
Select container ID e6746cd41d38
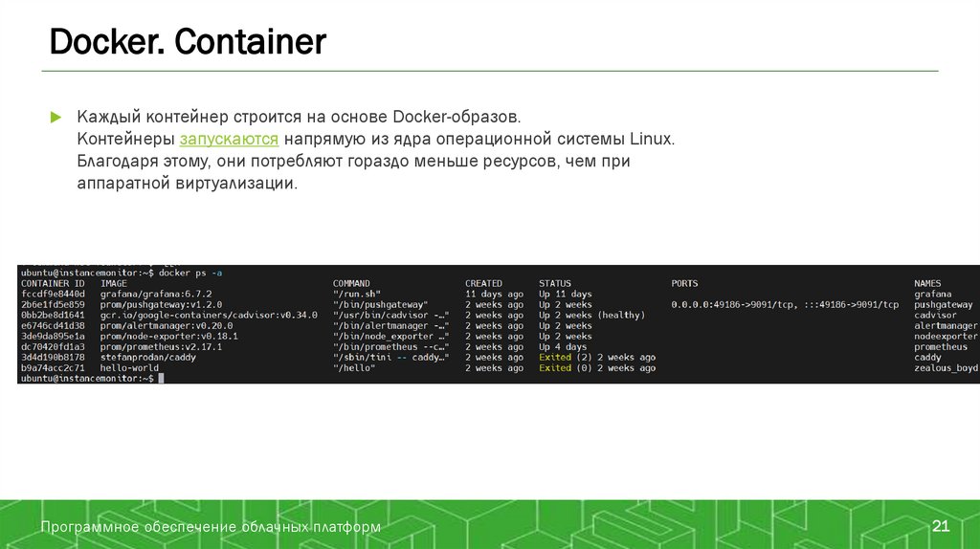tap(53, 326)
